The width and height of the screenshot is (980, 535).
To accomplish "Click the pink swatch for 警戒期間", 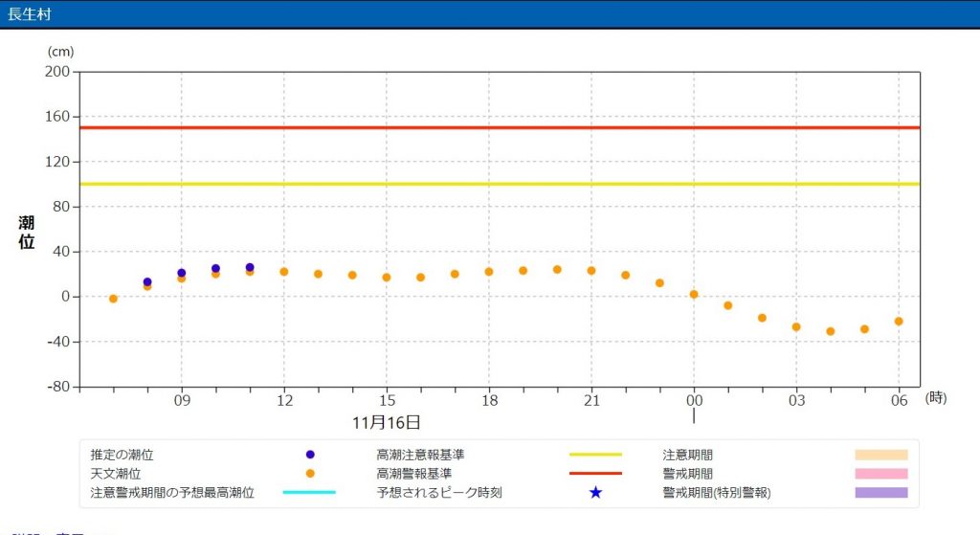I will [x=881, y=473].
